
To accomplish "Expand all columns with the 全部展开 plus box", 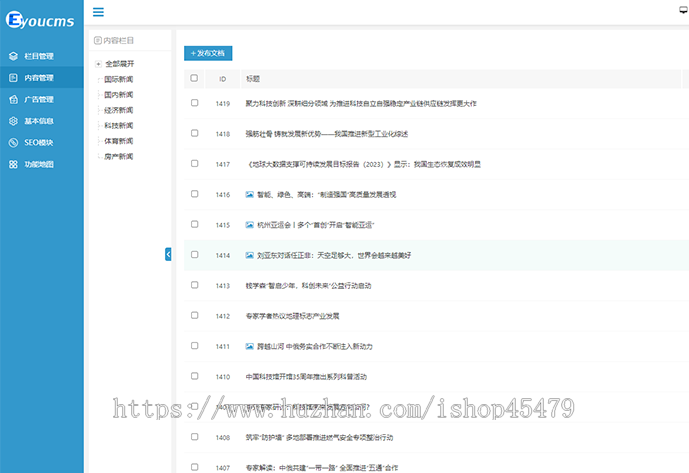I will coord(98,64).
